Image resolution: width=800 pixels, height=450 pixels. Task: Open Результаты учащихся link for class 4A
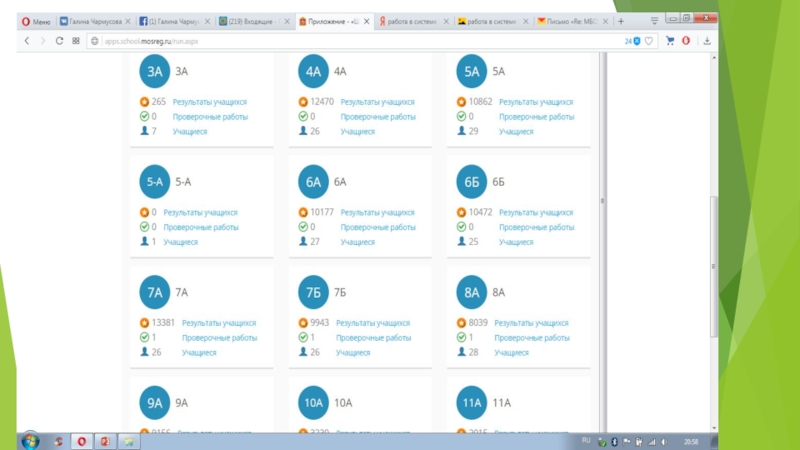point(377,102)
